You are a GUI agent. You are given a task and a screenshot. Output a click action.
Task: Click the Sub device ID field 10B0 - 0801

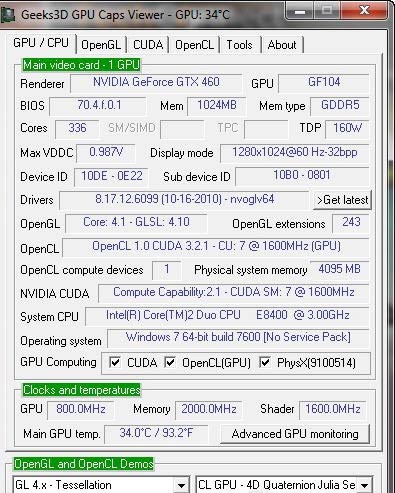(x=302, y=176)
